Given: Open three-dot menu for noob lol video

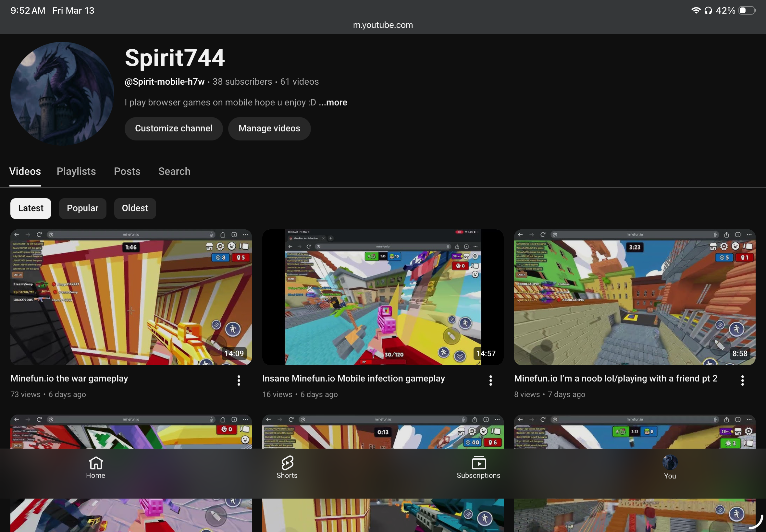Looking at the screenshot, I should pos(742,380).
